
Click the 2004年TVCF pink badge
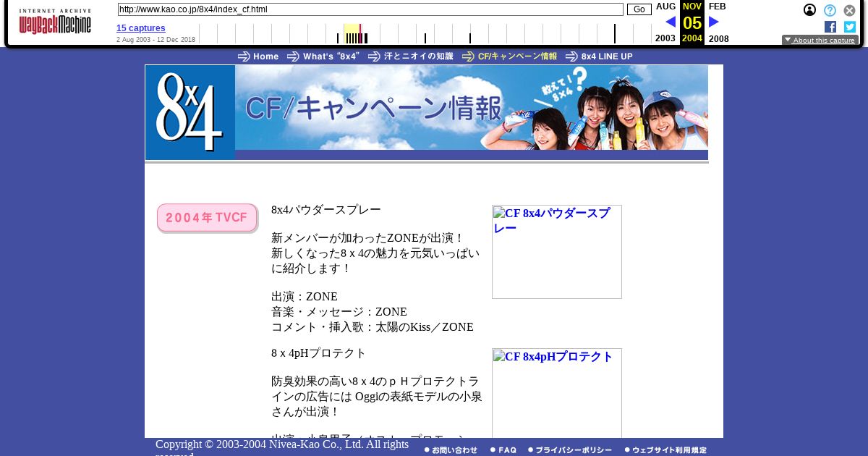click(208, 218)
